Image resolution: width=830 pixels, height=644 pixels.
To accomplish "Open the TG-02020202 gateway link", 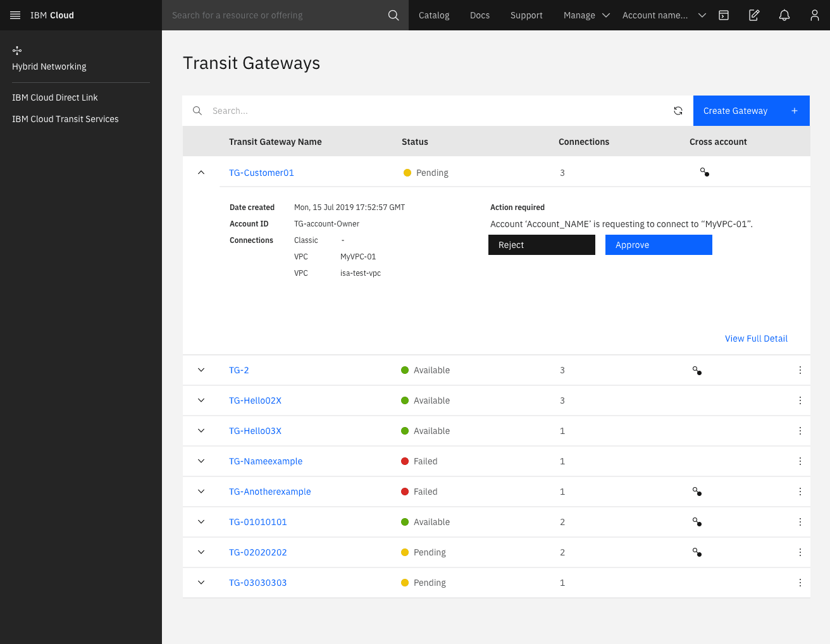I will [x=258, y=552].
